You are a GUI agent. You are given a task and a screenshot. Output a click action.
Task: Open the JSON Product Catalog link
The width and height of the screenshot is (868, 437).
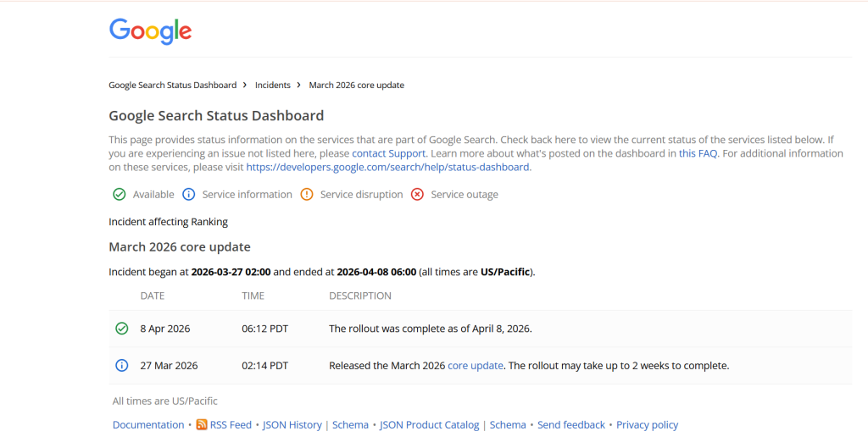(x=429, y=425)
